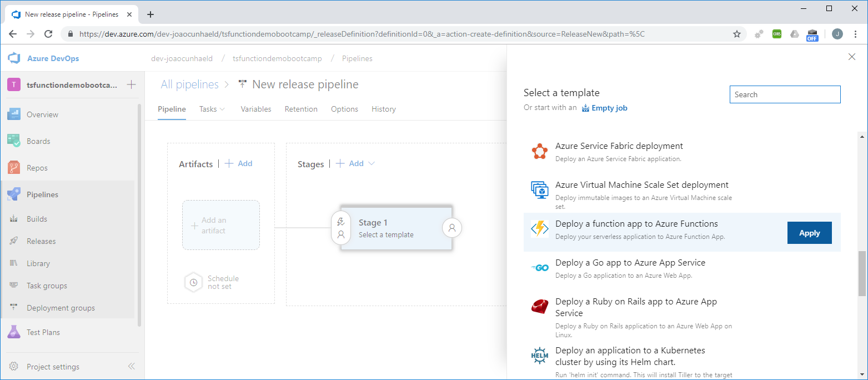Open the Builds icon in sidebar

(14, 219)
